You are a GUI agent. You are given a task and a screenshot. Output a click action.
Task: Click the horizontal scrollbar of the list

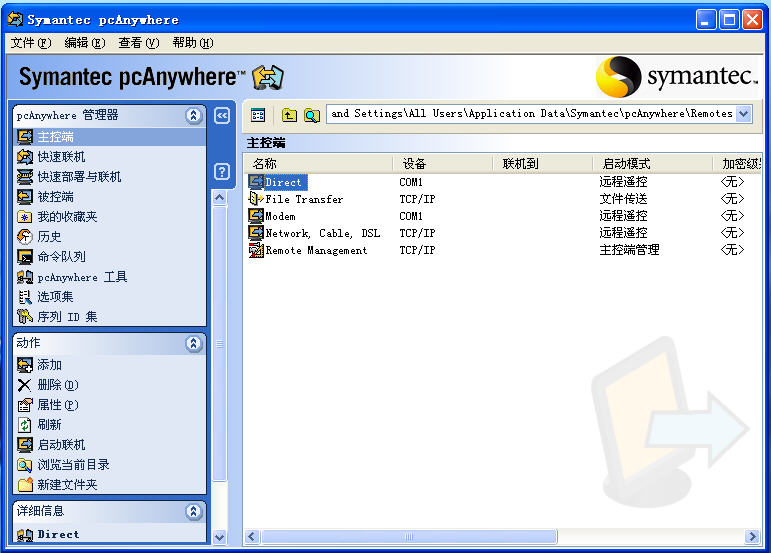coord(500,537)
